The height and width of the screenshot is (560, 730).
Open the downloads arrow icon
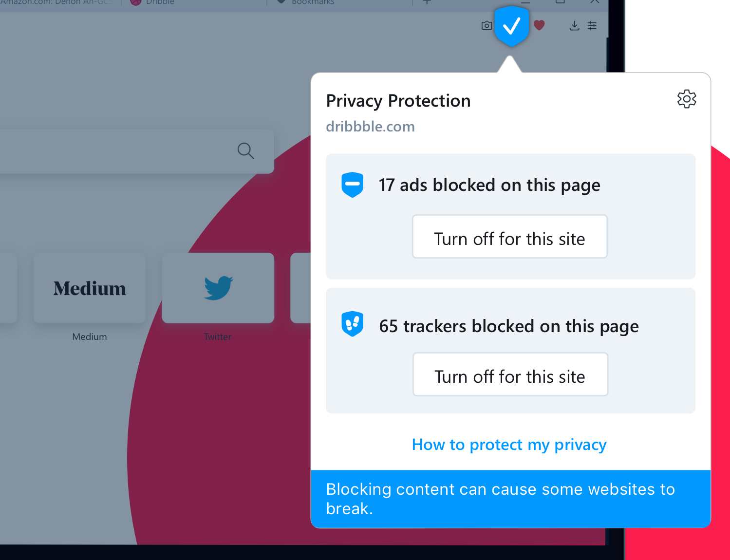pos(575,26)
